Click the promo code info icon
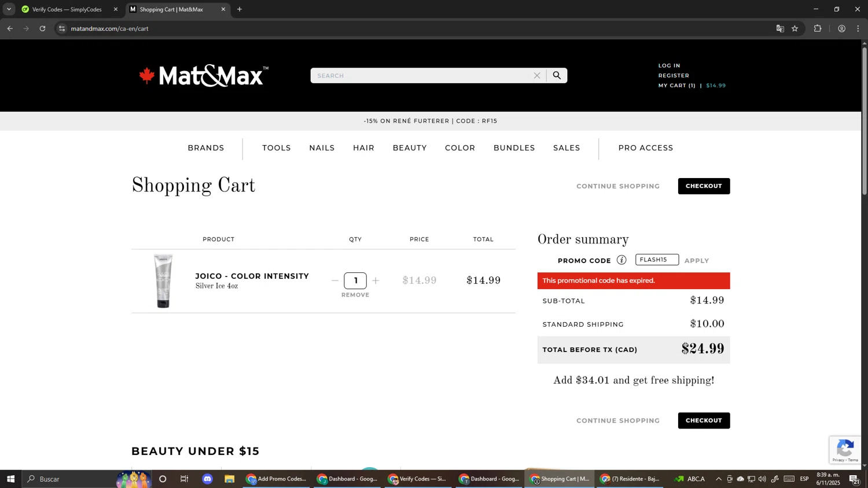868x488 pixels. (621, 260)
